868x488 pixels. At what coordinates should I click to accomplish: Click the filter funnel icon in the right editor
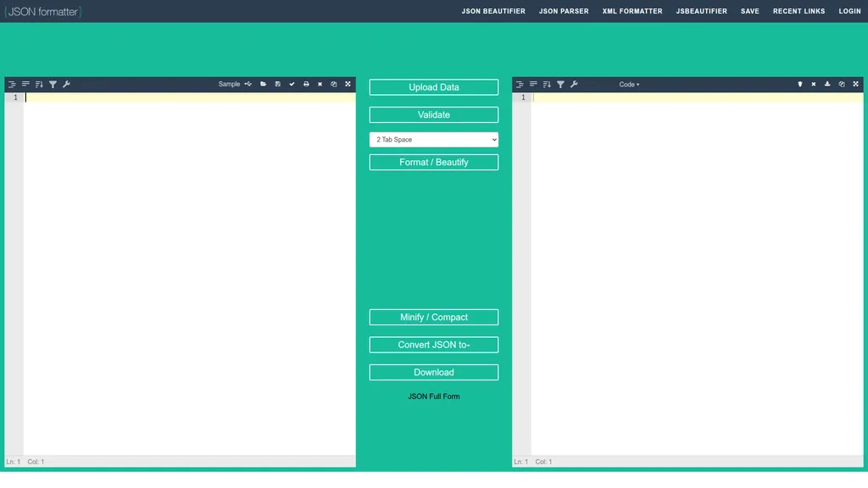coord(561,84)
